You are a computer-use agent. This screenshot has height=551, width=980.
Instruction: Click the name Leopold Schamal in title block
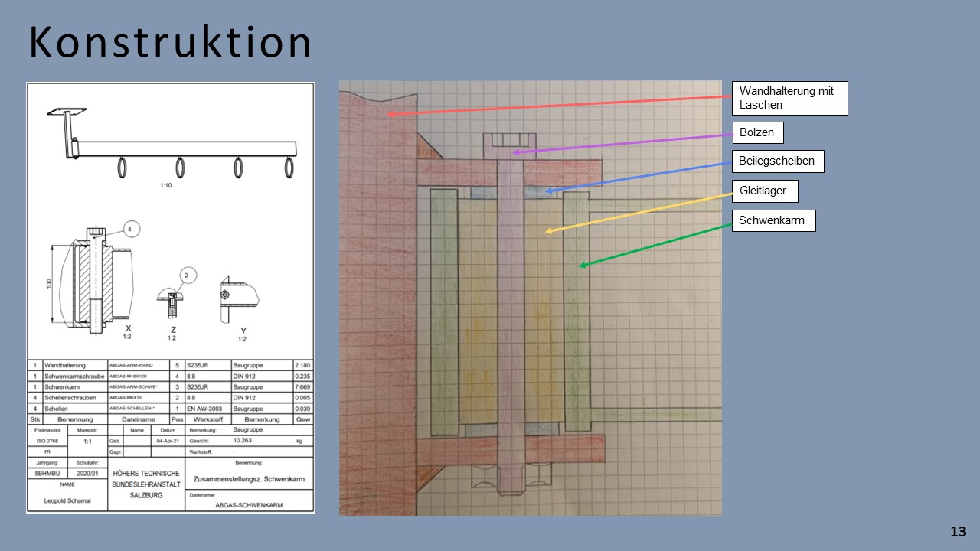click(x=68, y=502)
